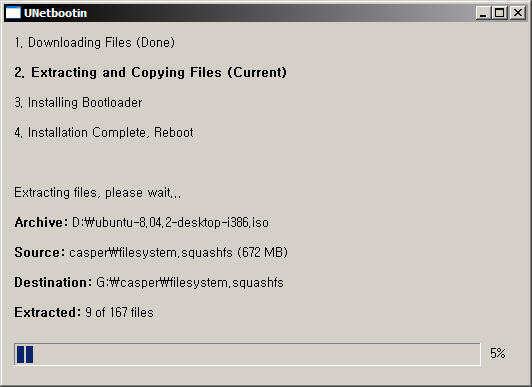This screenshot has width=532, height=387.
Task: Click the 5% progress percentage label
Action: (x=498, y=353)
